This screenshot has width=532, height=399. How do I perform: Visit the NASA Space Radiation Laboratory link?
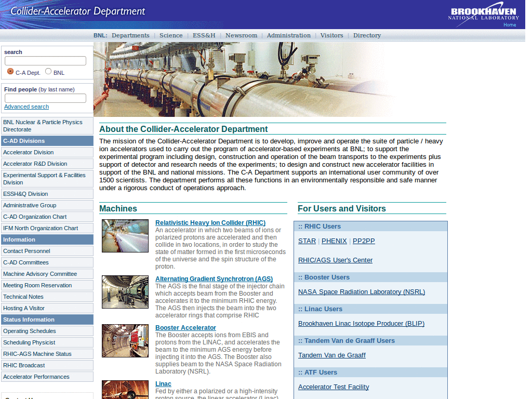(x=362, y=292)
